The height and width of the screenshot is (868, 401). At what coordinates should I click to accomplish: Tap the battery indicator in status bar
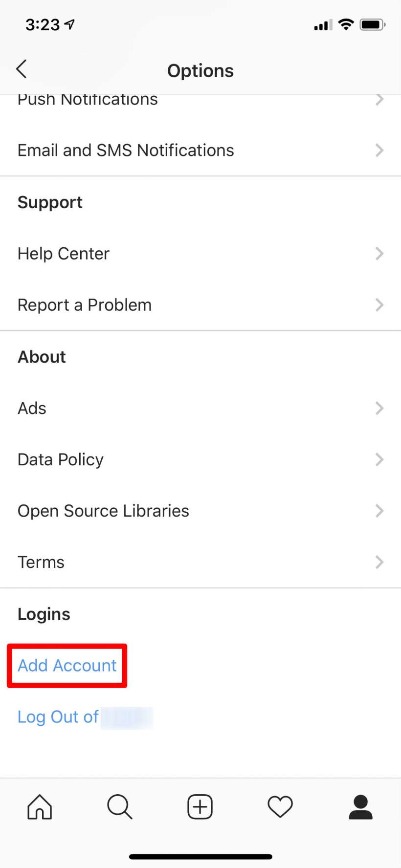point(373,24)
